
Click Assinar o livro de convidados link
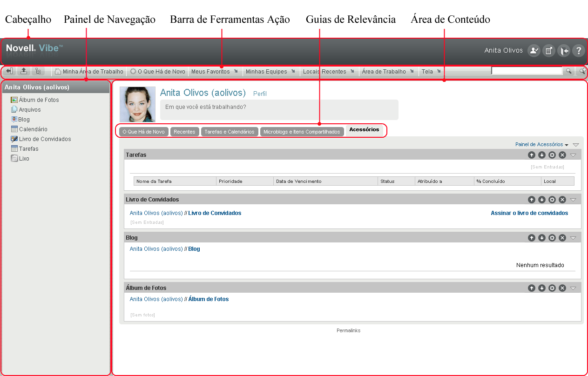pyautogui.click(x=529, y=213)
